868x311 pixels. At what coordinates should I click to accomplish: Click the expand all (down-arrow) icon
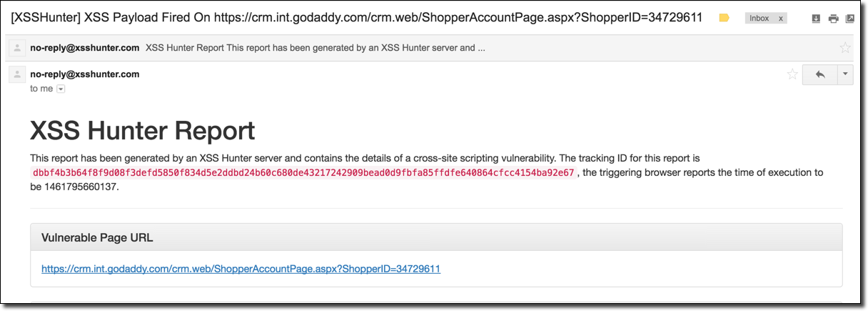pyautogui.click(x=817, y=19)
